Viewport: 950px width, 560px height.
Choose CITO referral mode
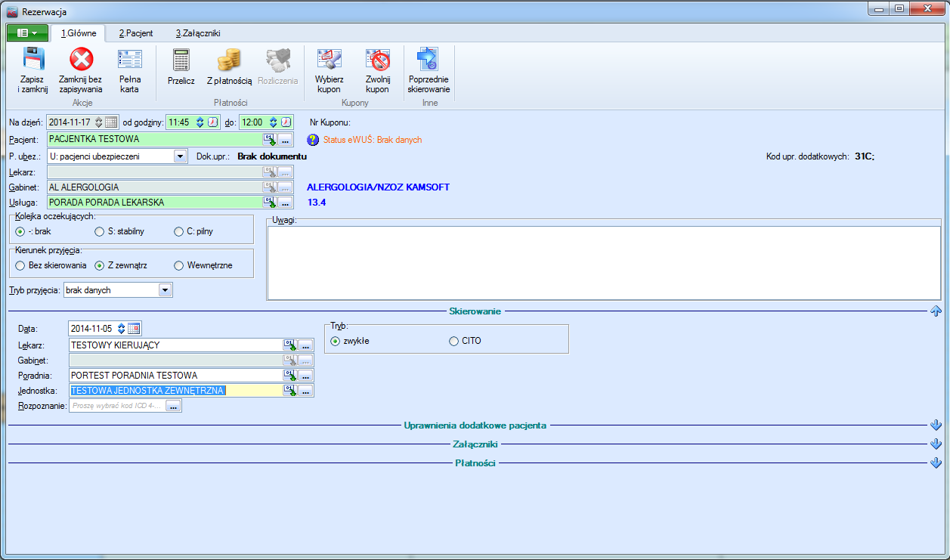coord(454,342)
